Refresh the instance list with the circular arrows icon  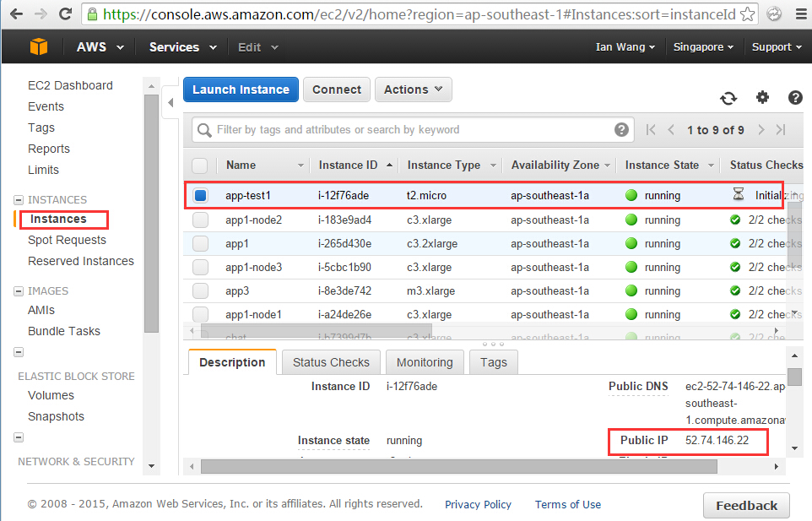click(x=728, y=98)
